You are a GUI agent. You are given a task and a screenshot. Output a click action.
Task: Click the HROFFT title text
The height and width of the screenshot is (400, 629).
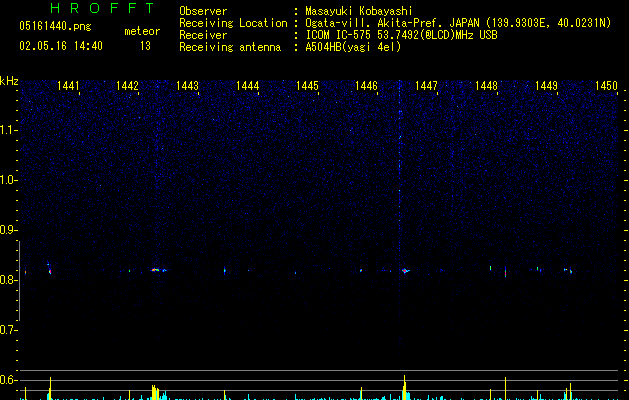pos(102,8)
